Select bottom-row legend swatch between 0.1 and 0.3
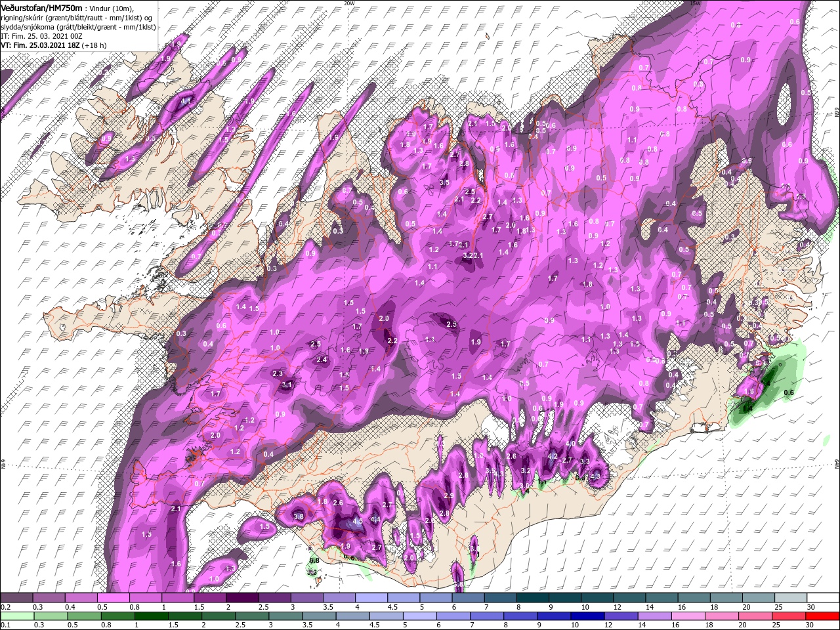This screenshot has height=630, width=840. click(x=18, y=616)
